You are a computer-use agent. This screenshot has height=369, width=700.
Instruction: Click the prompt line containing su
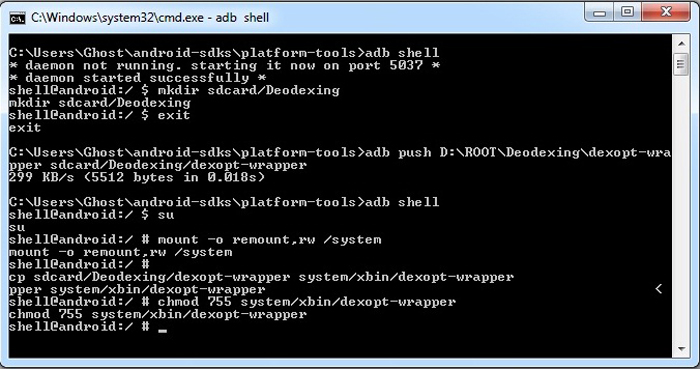pos(92,215)
